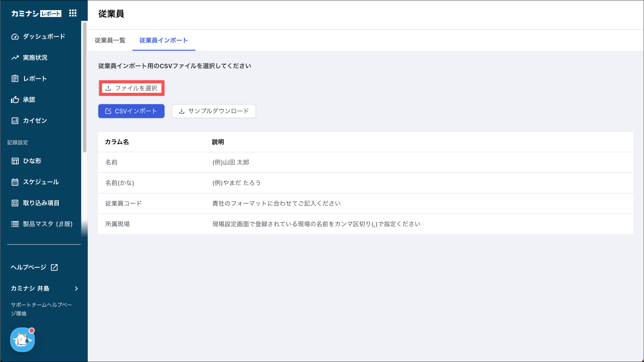The height and width of the screenshot is (362, 644).
Task: Click the 取り込み項目 grid icon
Action: 15,203
